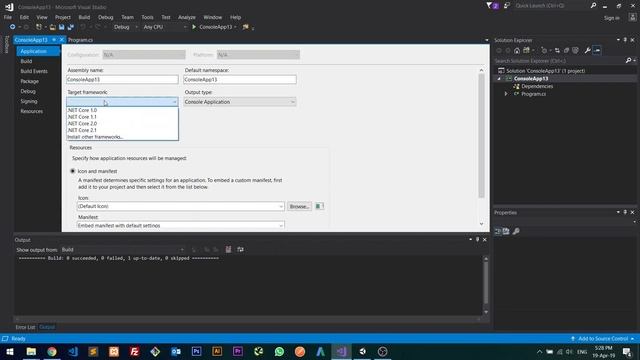Select the Build Events properties page
Viewport: 640px width, 360px height.
[34, 71]
